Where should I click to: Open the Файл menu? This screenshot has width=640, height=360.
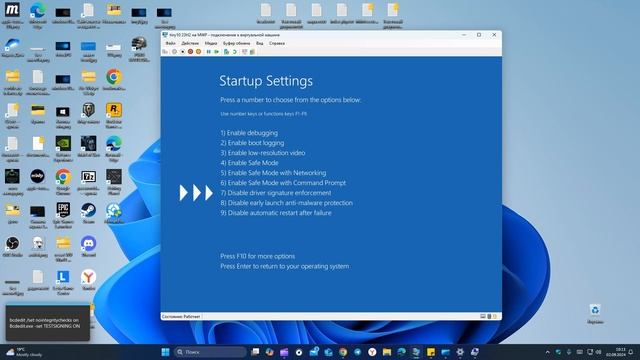[x=171, y=43]
